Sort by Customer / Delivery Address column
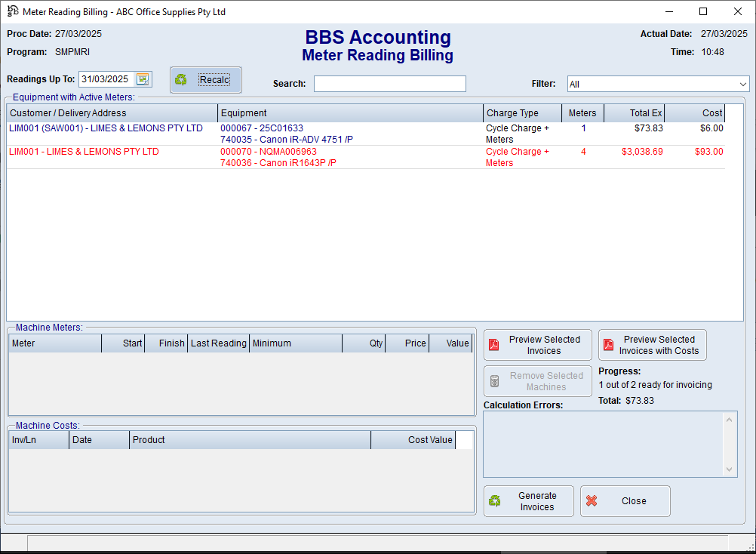This screenshot has height=554, width=756. click(x=112, y=113)
